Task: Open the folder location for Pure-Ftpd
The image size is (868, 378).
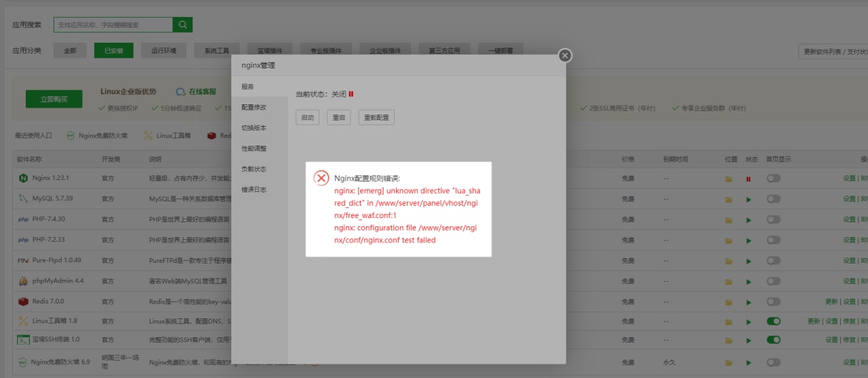Action: pyautogui.click(x=728, y=260)
